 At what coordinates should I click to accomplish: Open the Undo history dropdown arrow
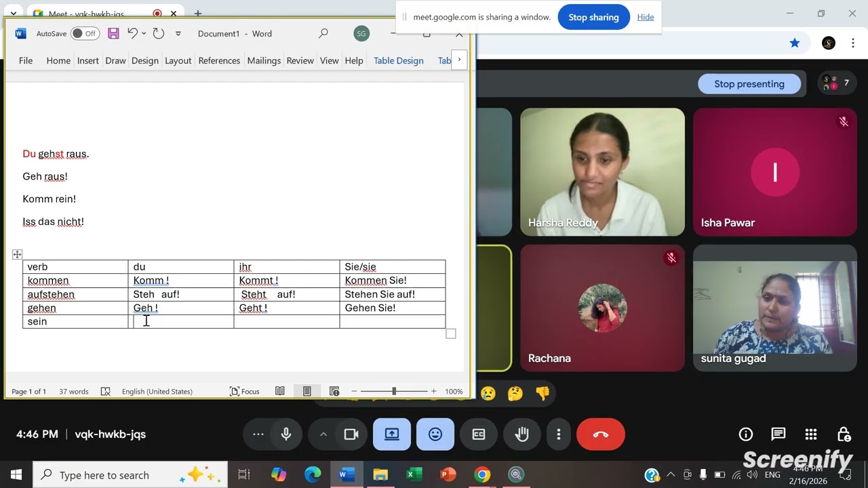pos(144,33)
